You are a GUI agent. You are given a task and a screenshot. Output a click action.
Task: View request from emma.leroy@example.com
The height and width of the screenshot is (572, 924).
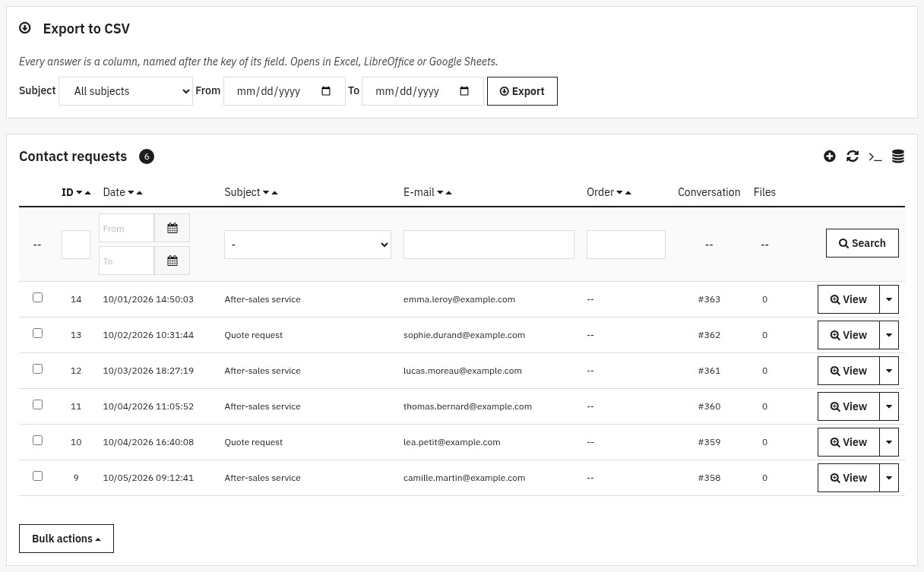(849, 299)
